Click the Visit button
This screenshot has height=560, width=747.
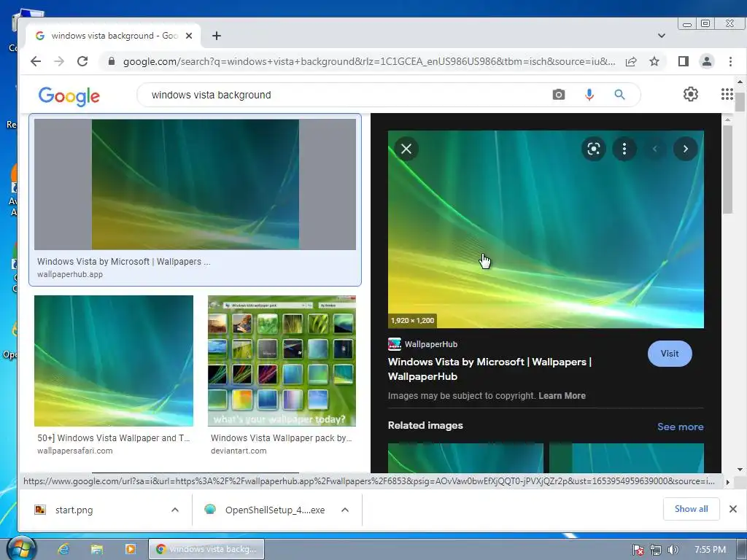point(670,354)
